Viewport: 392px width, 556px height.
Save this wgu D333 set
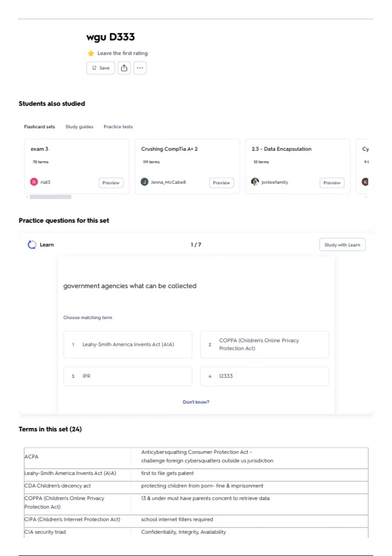click(101, 68)
